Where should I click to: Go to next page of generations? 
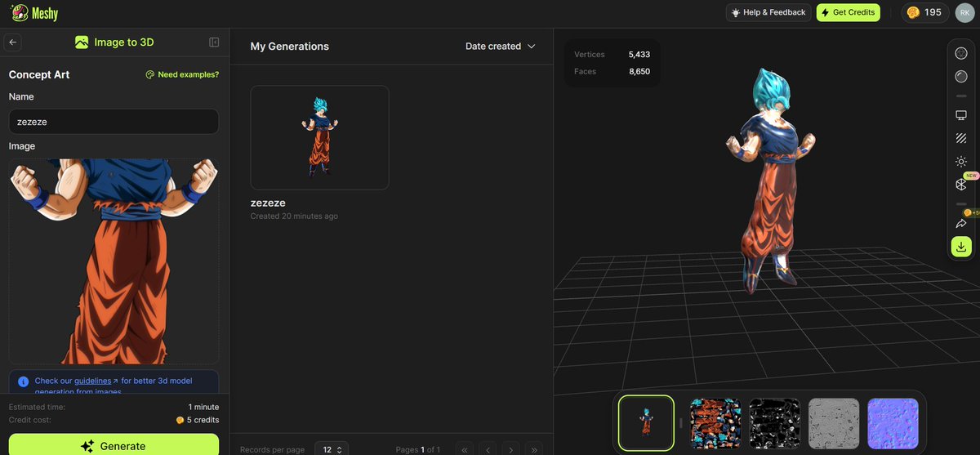click(x=510, y=449)
